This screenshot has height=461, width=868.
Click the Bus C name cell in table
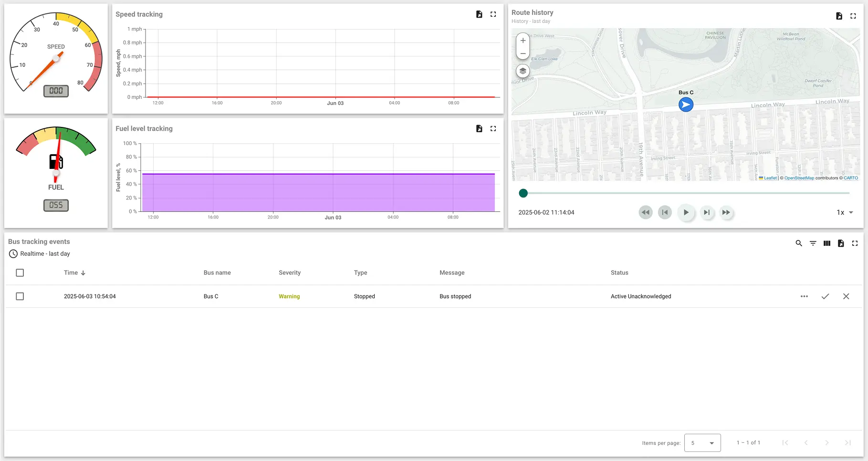click(211, 296)
